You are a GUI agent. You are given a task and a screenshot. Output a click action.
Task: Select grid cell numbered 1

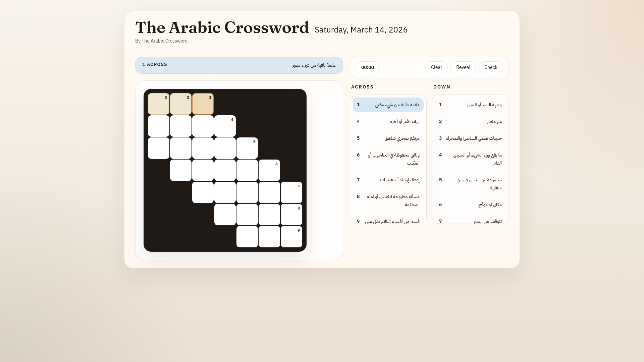tap(203, 104)
